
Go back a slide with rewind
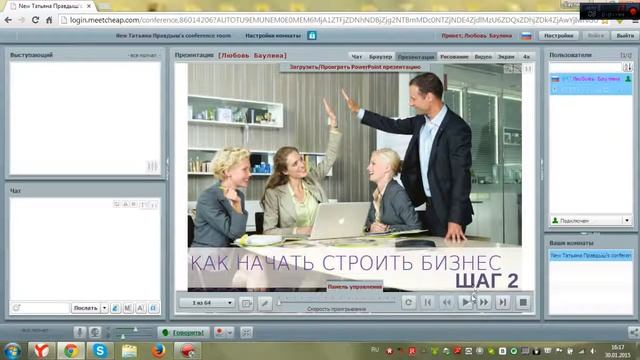click(x=447, y=302)
